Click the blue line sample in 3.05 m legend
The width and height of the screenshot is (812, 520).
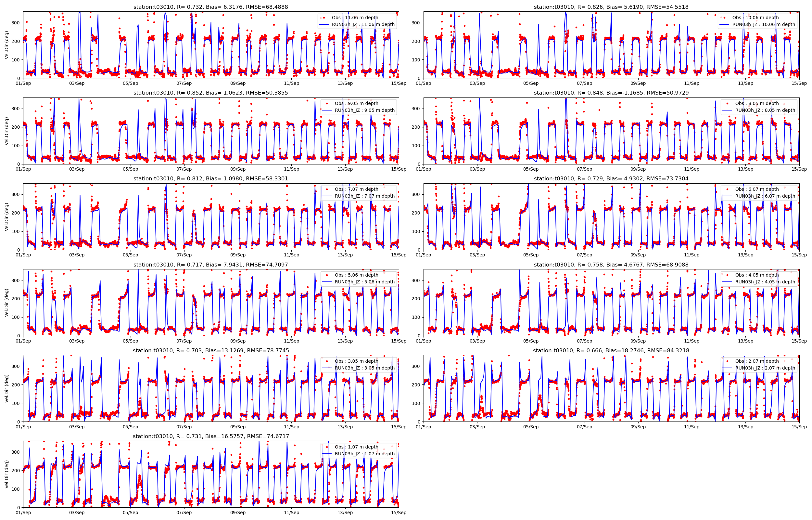click(x=327, y=368)
